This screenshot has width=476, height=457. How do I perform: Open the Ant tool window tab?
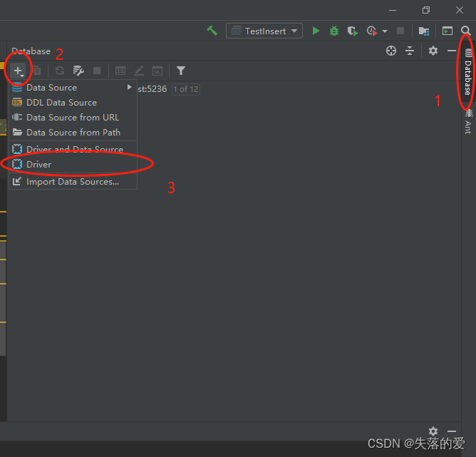point(468,121)
